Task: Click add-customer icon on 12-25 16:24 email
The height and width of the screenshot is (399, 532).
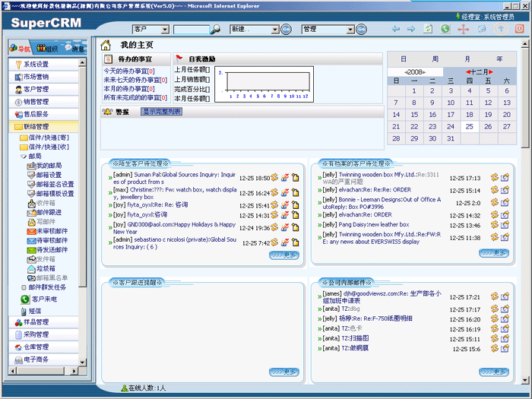Action: [x=285, y=192]
